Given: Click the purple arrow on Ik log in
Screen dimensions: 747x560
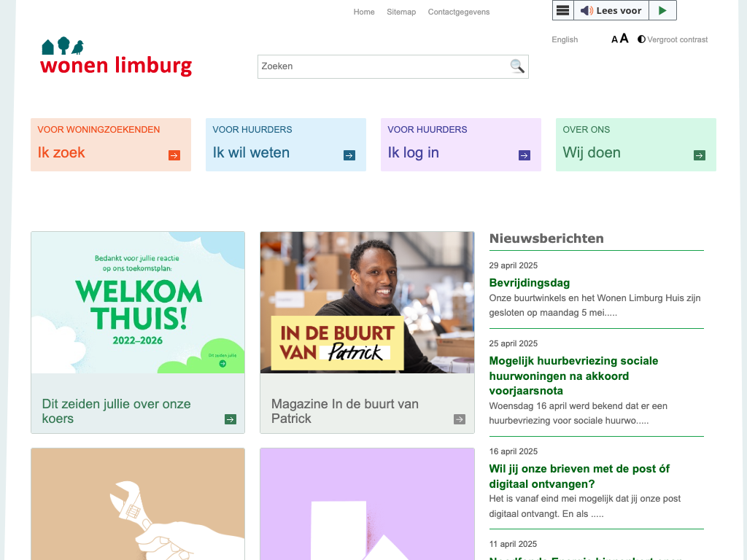Looking at the screenshot, I should tap(525, 155).
